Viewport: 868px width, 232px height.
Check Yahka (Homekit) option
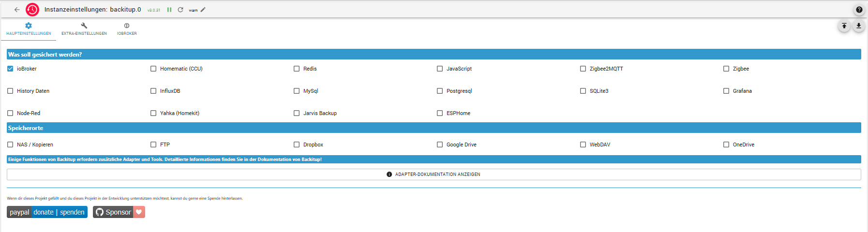(153, 113)
